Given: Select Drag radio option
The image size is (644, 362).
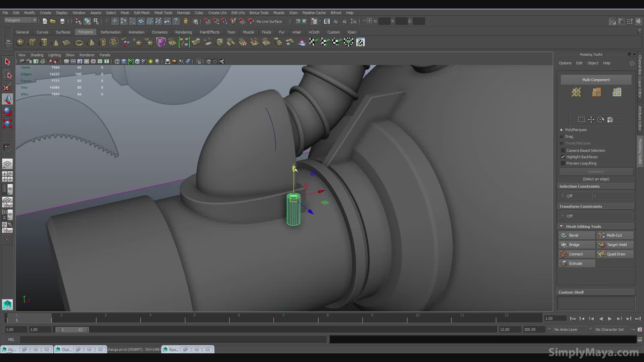Looking at the screenshot, I should pos(561,136).
